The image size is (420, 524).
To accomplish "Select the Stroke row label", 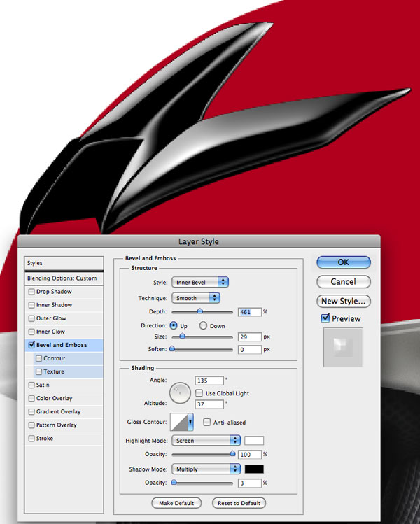I will tap(45, 439).
